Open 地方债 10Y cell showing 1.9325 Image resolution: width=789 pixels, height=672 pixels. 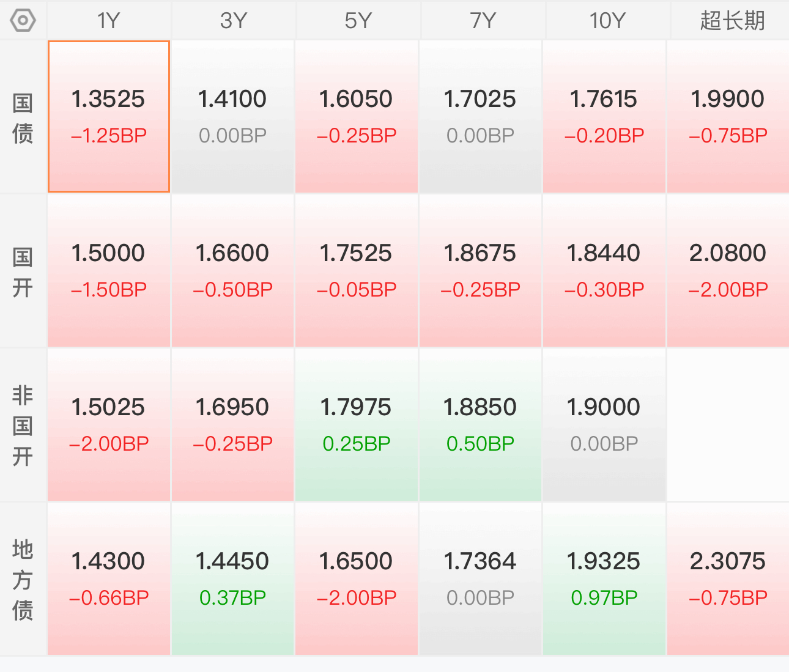[x=604, y=579]
